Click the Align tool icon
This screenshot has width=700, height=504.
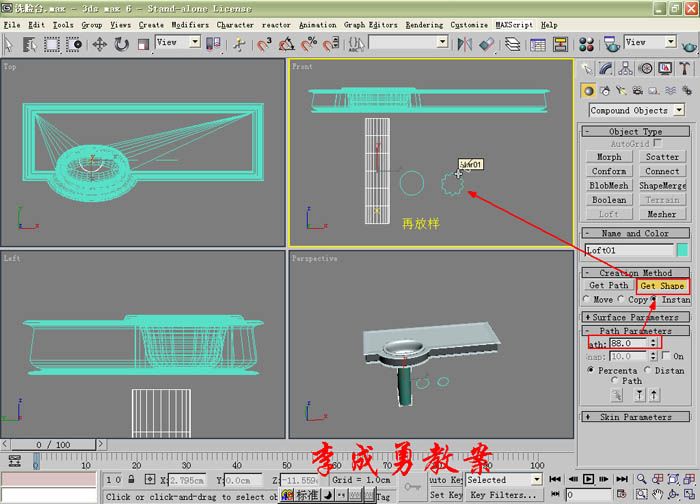pyautogui.click(x=487, y=44)
